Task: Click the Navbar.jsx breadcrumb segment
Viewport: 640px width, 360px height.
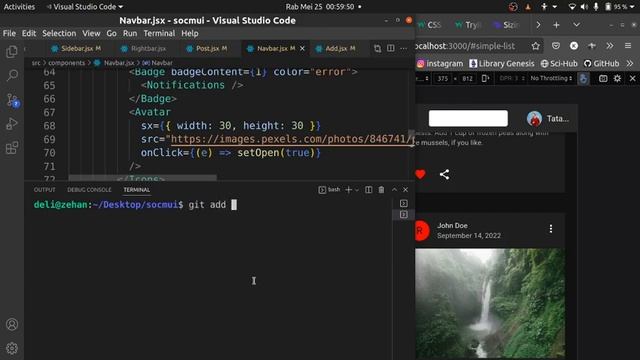Action: coord(114,63)
